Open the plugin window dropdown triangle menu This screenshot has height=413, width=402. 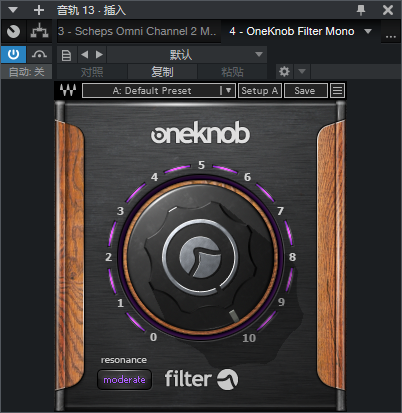13,10
